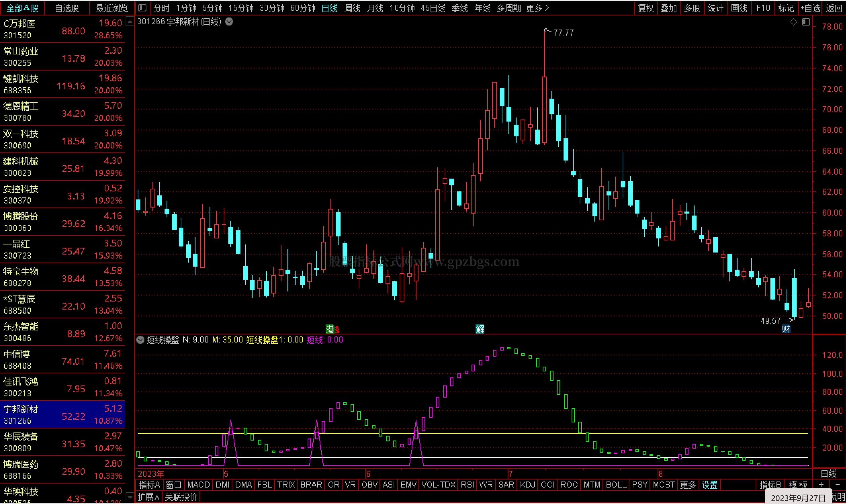Select the 60分钟 period
This screenshot has height=504, width=846.
click(303, 8)
